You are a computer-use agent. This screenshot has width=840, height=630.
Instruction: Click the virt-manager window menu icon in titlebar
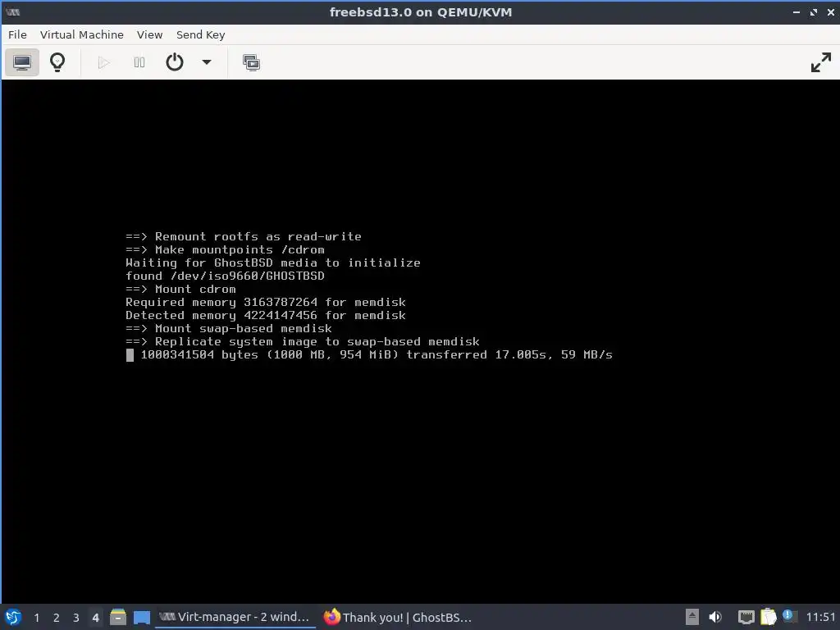[13, 11]
